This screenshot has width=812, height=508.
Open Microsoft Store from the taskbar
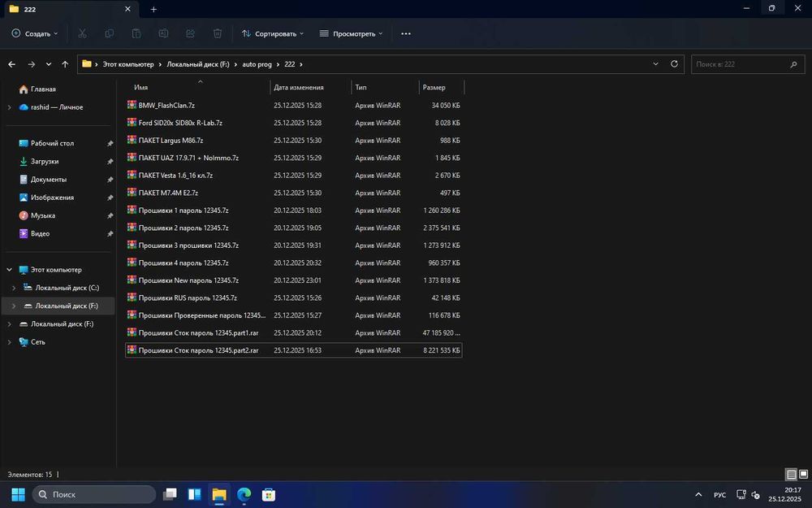coord(269,494)
